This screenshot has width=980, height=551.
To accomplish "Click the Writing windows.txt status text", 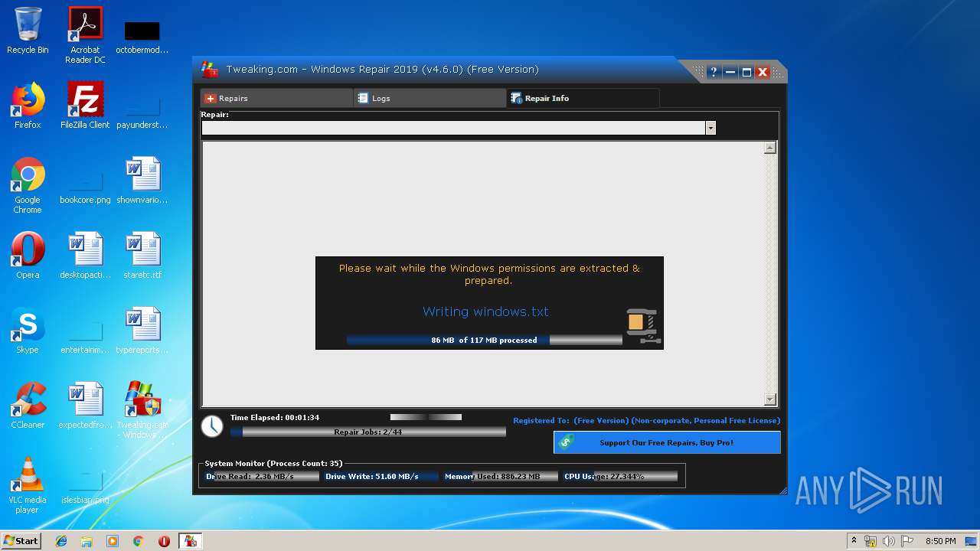I will coord(485,311).
